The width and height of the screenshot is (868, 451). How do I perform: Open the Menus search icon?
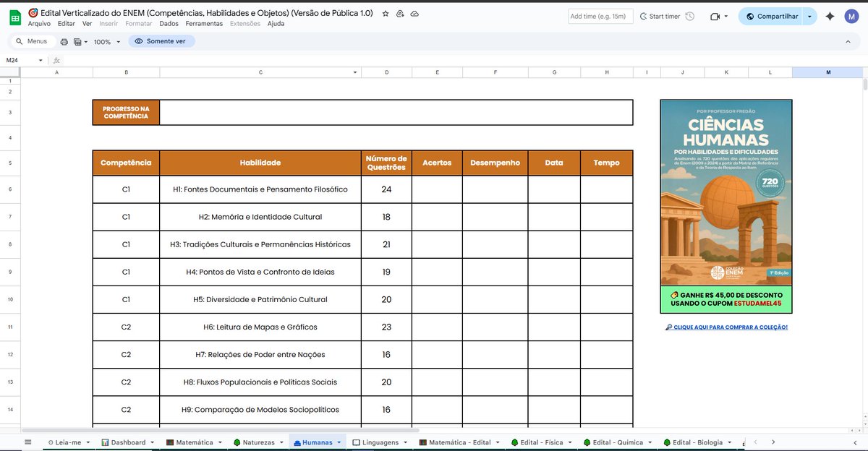click(x=18, y=41)
